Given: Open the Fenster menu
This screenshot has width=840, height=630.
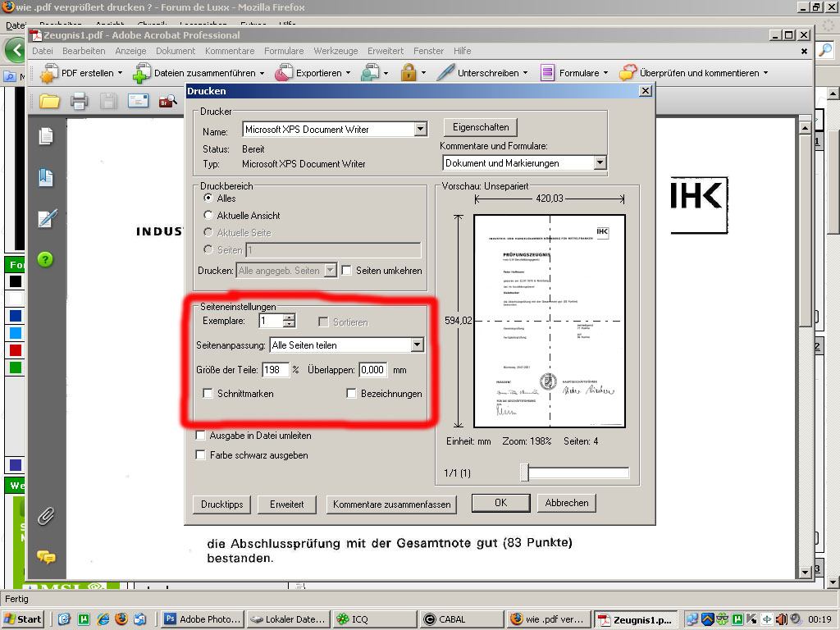Looking at the screenshot, I should pos(428,51).
